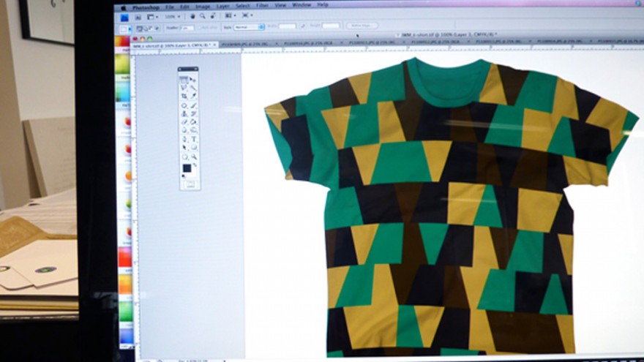This screenshot has width=644, height=362.
Task: Open the Screen Mode dropdown
Action: pyautogui.click(x=247, y=15)
